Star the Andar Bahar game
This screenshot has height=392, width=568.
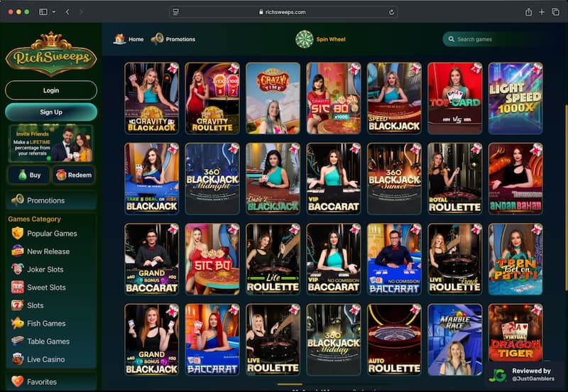point(537,148)
